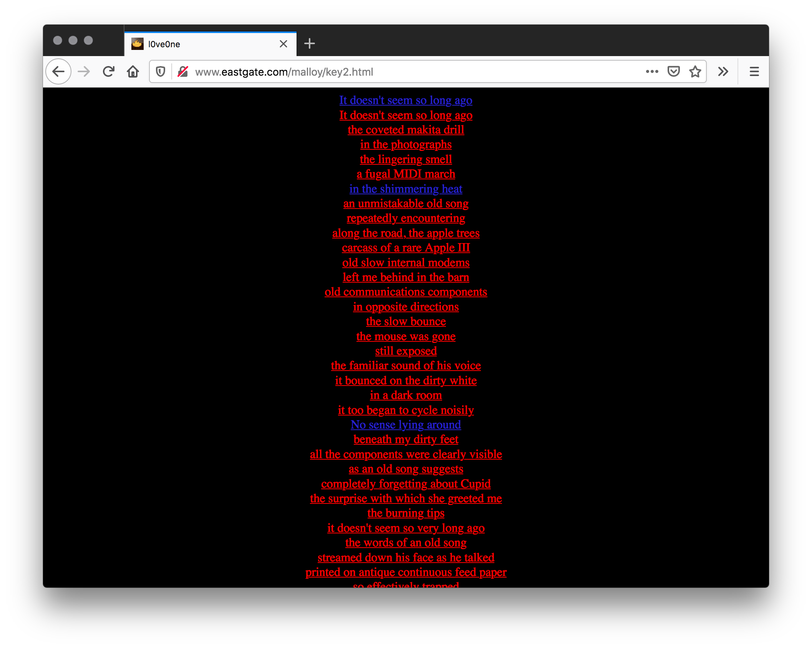Click the page reload icon
This screenshot has width=812, height=649.
click(108, 71)
